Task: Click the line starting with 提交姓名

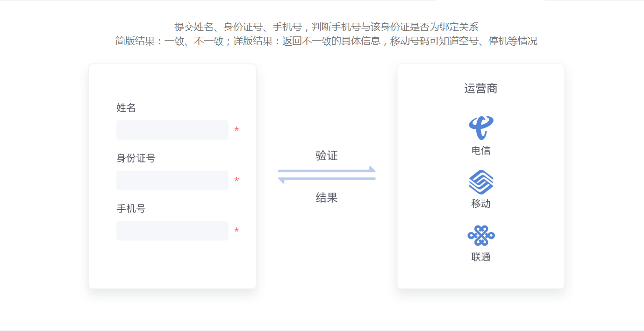Action: pos(326,27)
